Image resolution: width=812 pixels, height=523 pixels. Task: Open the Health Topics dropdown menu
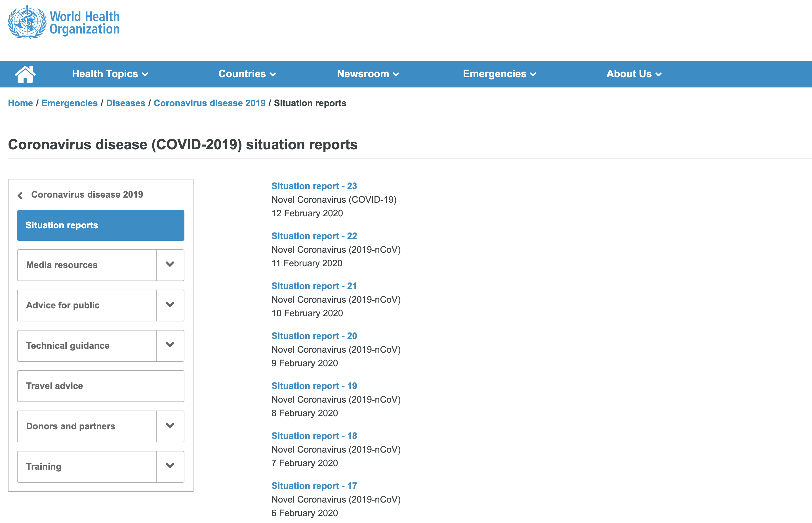110,74
